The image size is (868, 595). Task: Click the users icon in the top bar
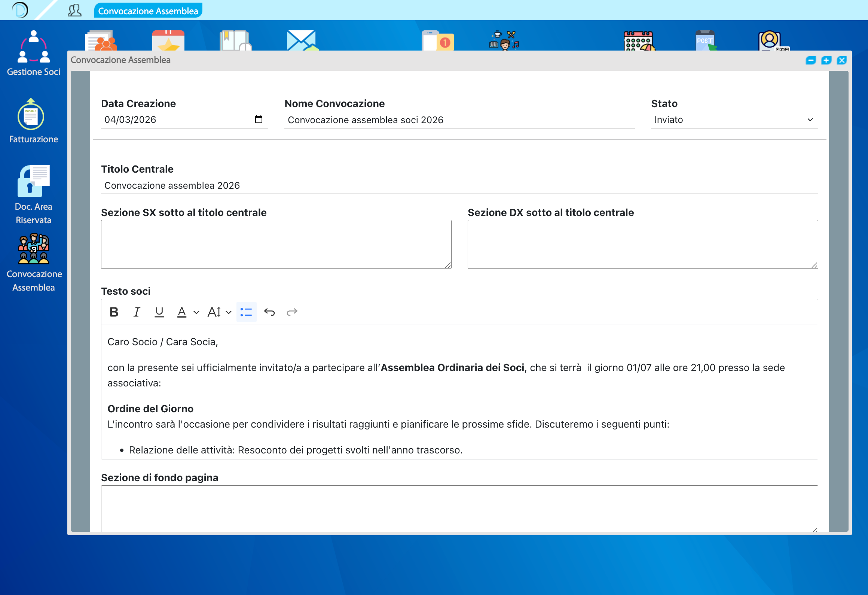click(x=74, y=10)
